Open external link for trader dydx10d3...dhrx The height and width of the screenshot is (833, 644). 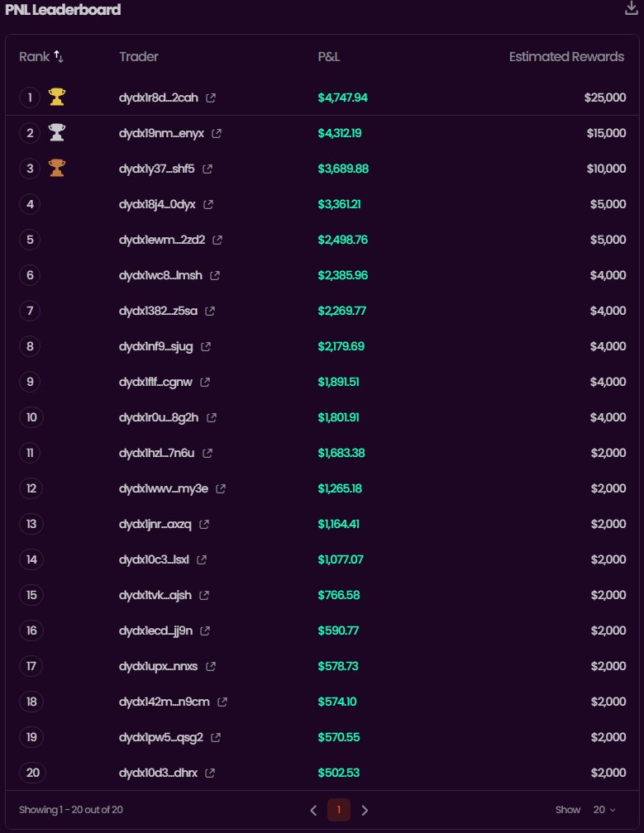pyautogui.click(x=210, y=773)
